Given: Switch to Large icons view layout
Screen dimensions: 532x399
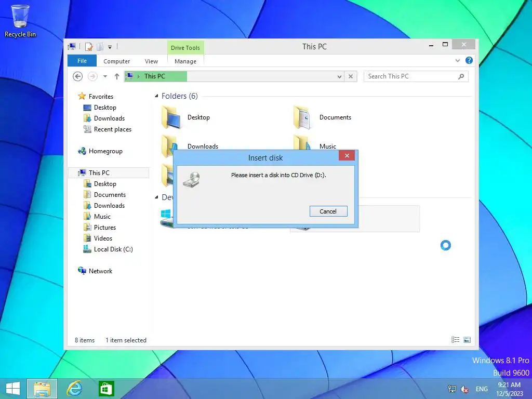Looking at the screenshot, I should (x=467, y=340).
